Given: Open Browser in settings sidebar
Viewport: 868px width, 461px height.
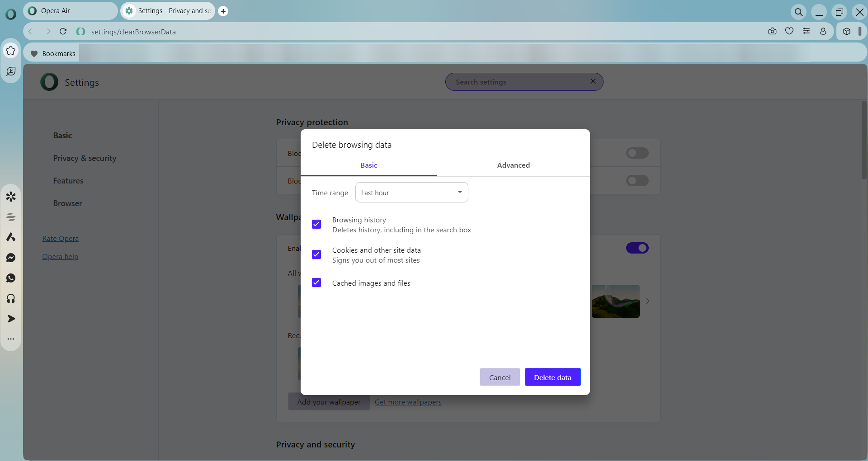Looking at the screenshot, I should click(x=68, y=203).
